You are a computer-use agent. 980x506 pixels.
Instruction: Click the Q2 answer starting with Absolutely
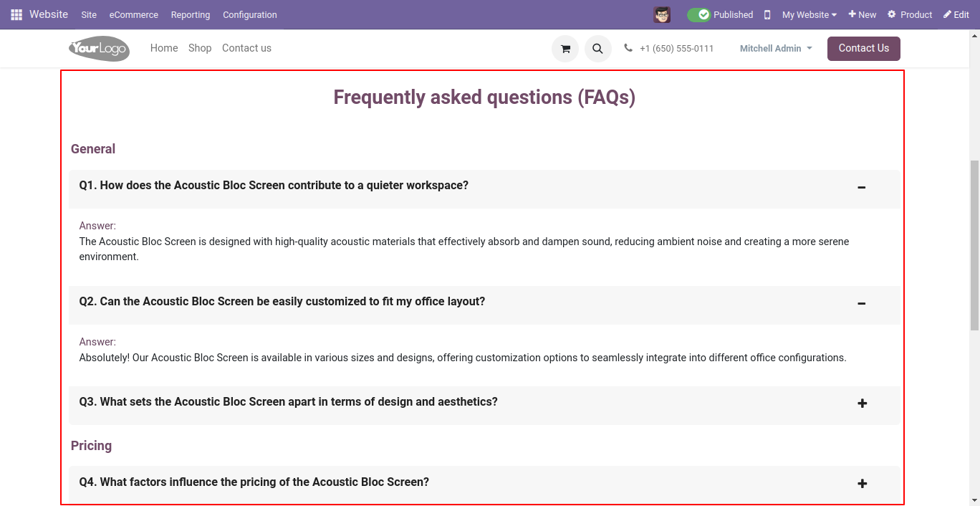tap(463, 358)
